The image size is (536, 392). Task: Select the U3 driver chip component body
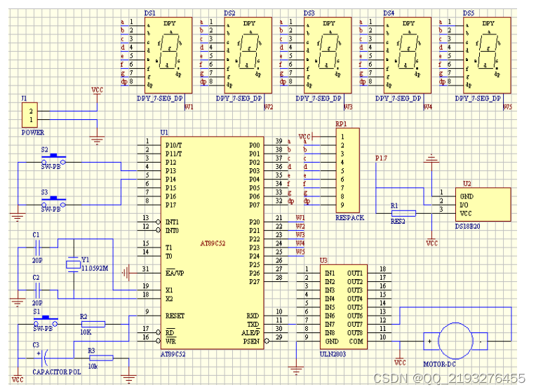pos(344,306)
